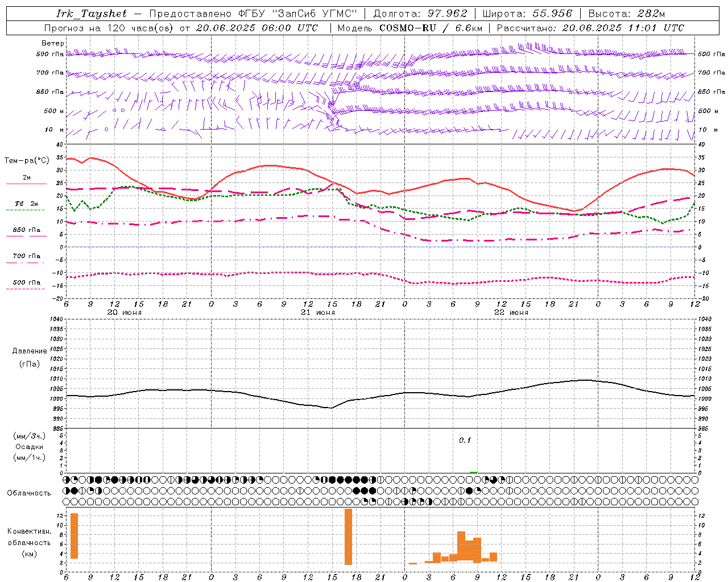Select the "Широта: 55.956" header value
Image resolution: width=728 pixels, height=582 pixels.
(x=527, y=14)
